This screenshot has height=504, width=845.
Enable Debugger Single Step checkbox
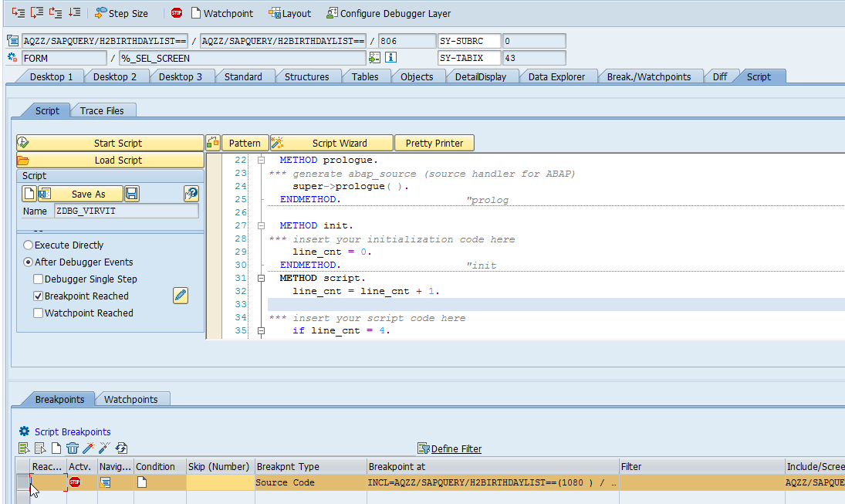click(x=39, y=279)
